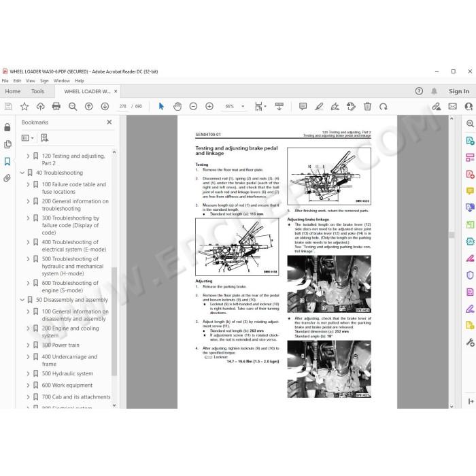Open the Help menu
The width and height of the screenshot is (476, 476).
pyautogui.click(x=80, y=81)
